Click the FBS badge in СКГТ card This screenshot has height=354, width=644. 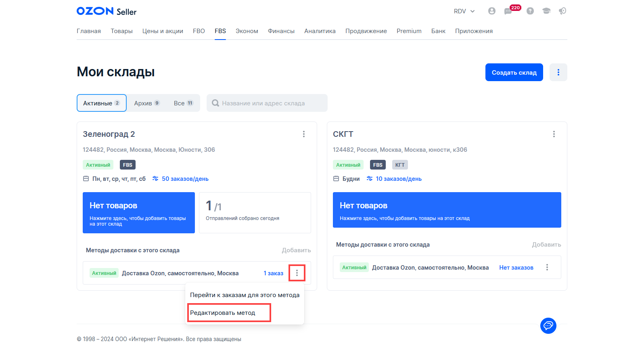[x=378, y=165]
